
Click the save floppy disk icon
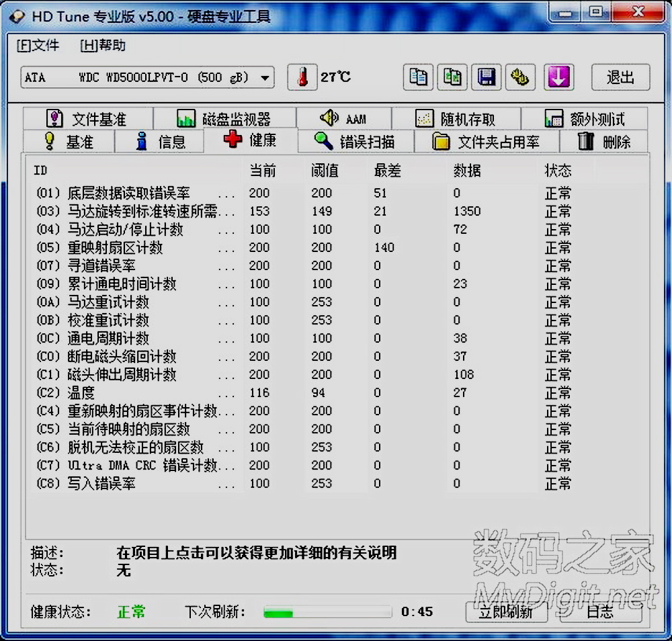(x=487, y=77)
